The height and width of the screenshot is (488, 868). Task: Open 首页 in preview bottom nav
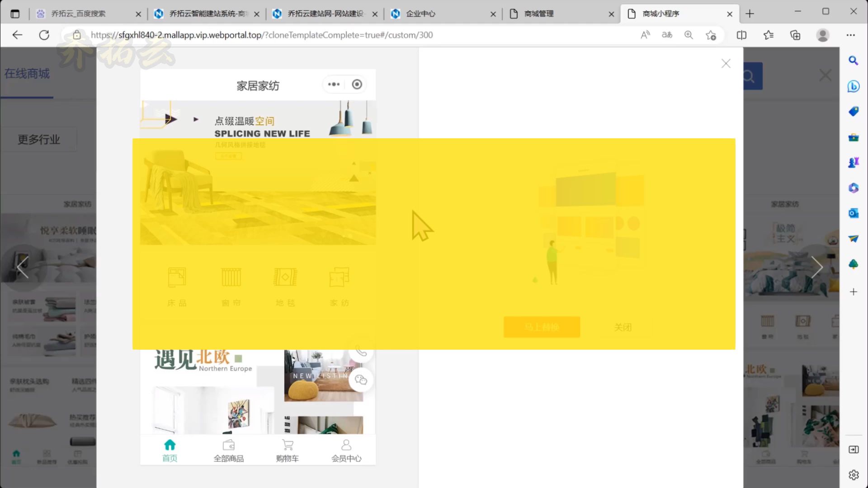coord(170,451)
